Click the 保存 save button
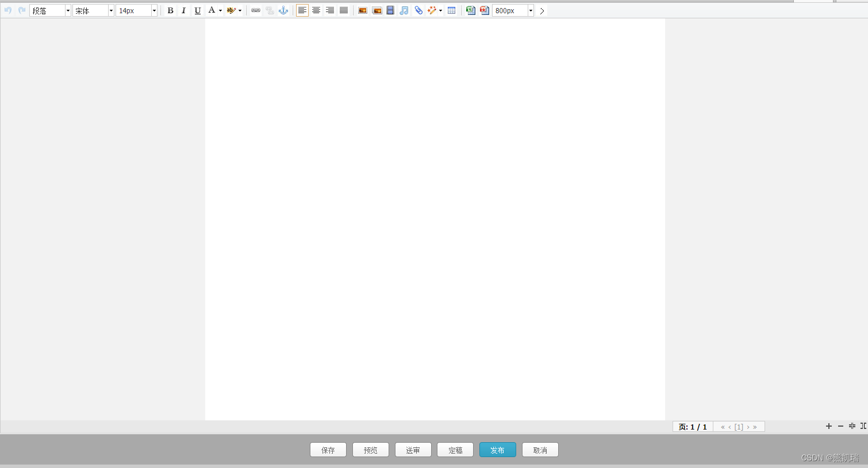This screenshot has width=868, height=468. point(328,450)
